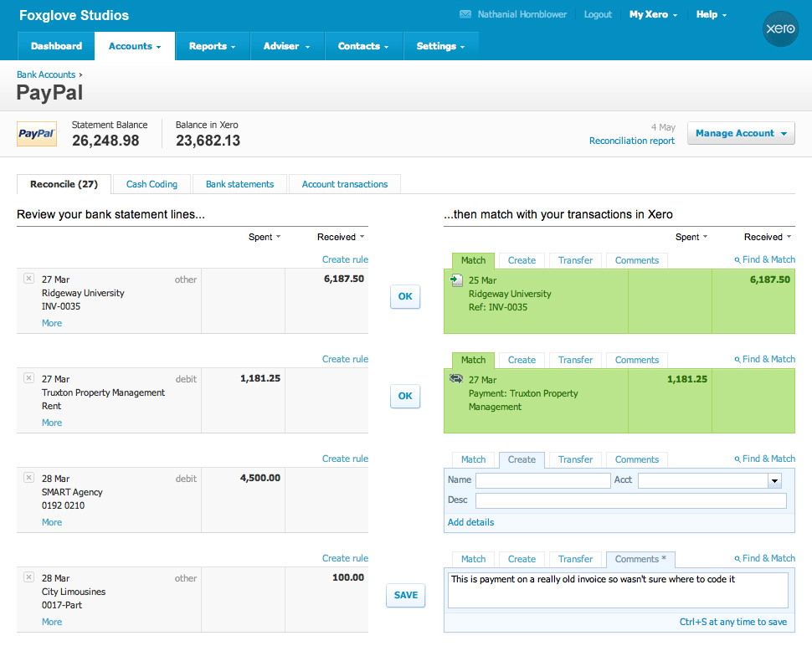Show More details for Truxton Property Management
Image resolution: width=812 pixels, height=646 pixels.
(x=52, y=423)
